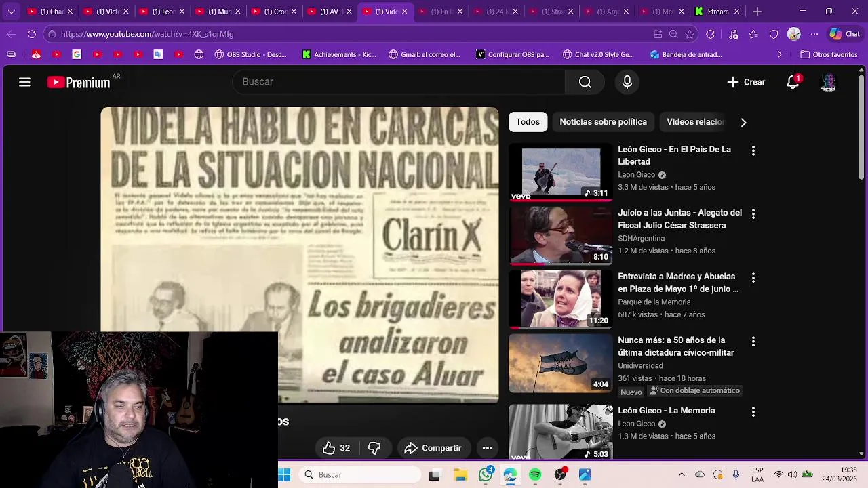Open more actions menu under the video
Screen dimensions: 868x488
(488, 448)
